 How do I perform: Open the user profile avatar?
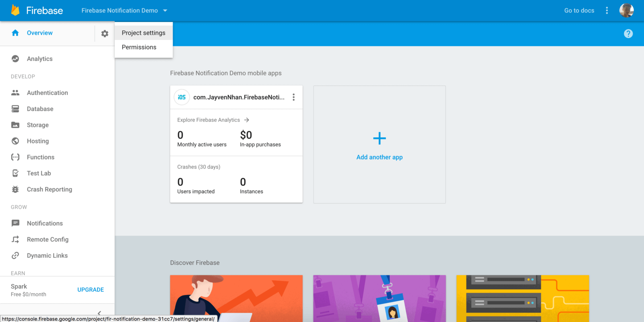[x=626, y=10]
